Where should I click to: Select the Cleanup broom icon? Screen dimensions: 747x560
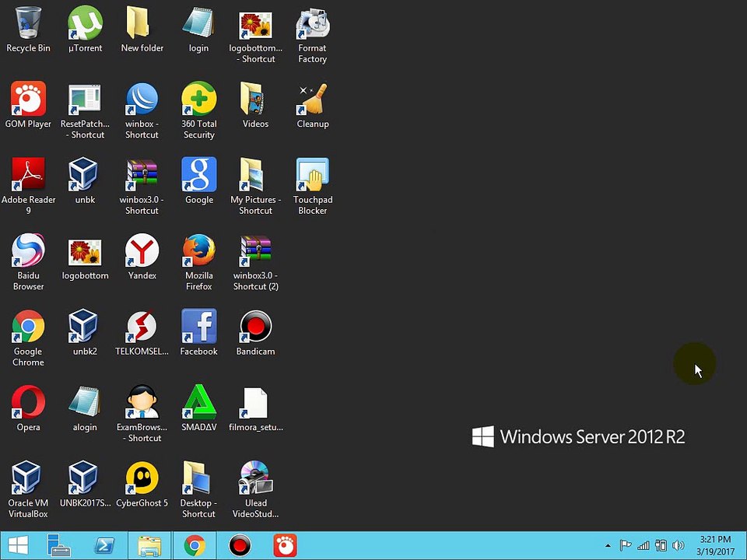[313, 105]
